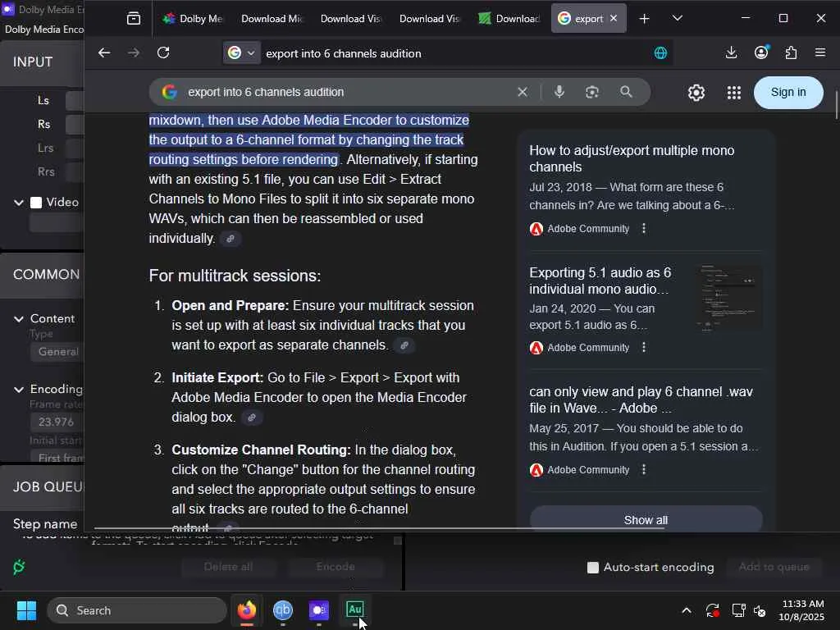Click the horizontal scrollbar at page bottom
Image resolution: width=840 pixels, height=630 pixels.
pyautogui.click(x=379, y=528)
